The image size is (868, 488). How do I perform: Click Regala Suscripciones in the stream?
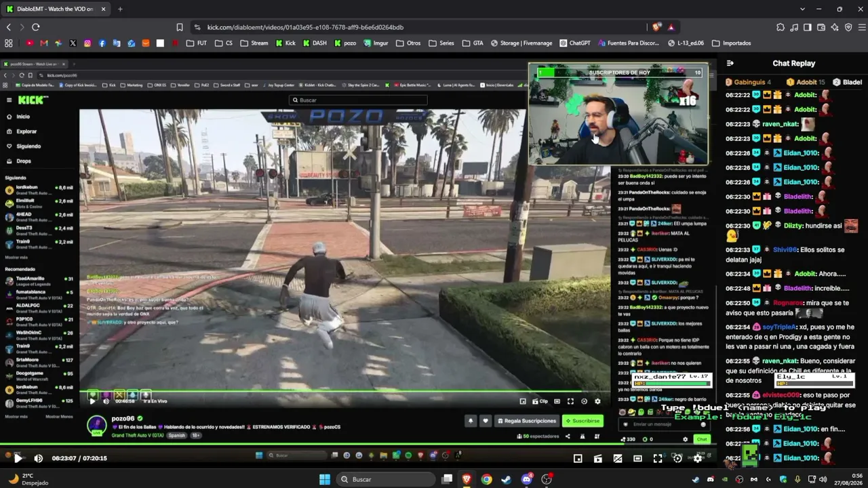[x=526, y=421]
